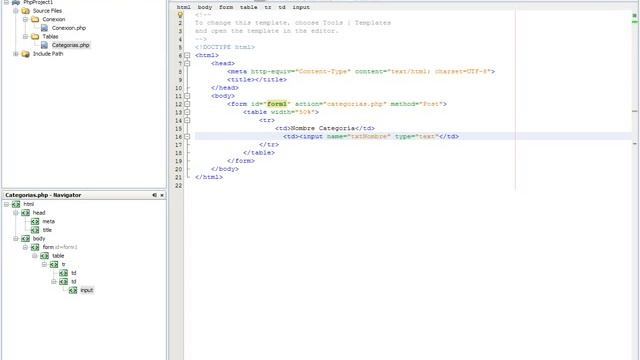
Task: Click icon of the td node containing input
Action: (x=63, y=282)
